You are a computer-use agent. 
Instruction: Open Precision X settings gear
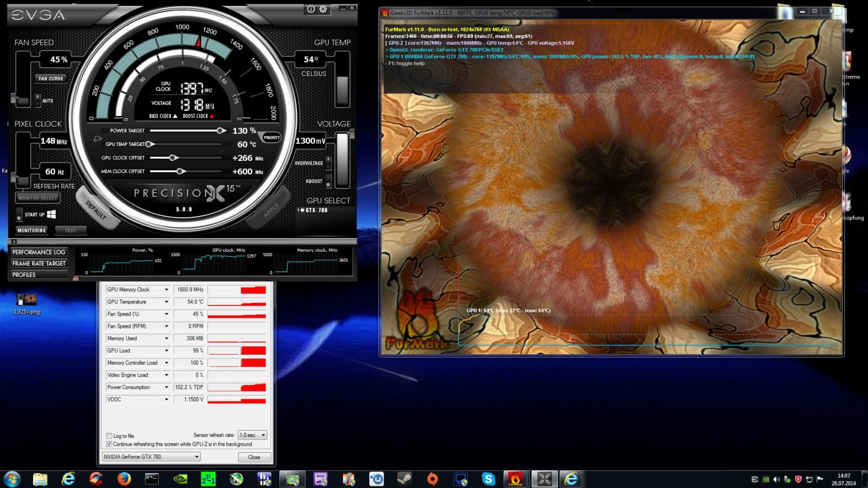tap(323, 9)
